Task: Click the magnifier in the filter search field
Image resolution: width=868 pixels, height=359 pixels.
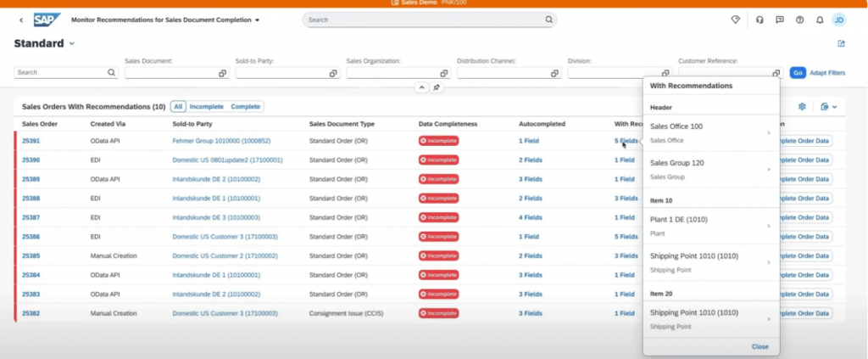Action: (111, 73)
